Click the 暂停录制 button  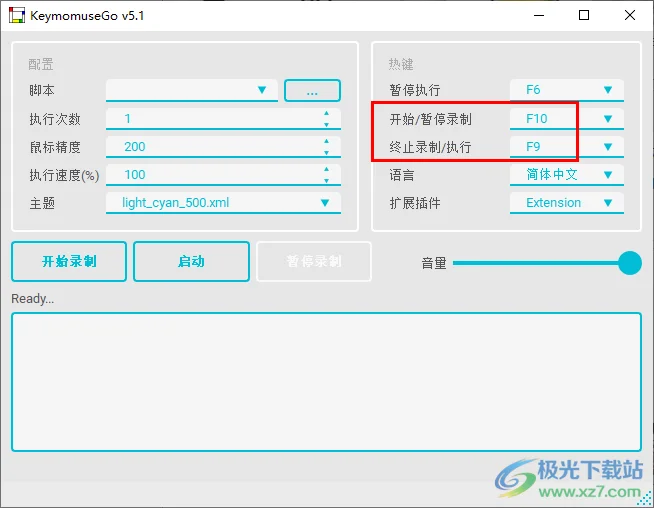[x=314, y=262]
